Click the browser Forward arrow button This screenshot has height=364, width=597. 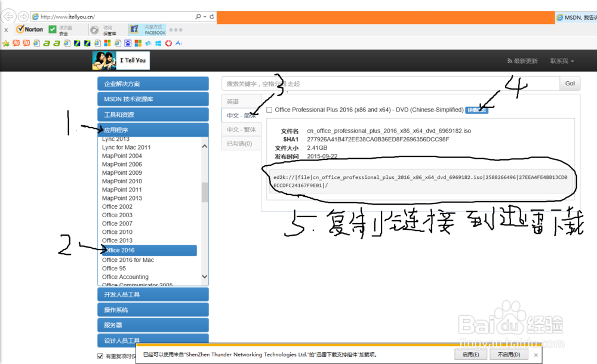(x=23, y=16)
